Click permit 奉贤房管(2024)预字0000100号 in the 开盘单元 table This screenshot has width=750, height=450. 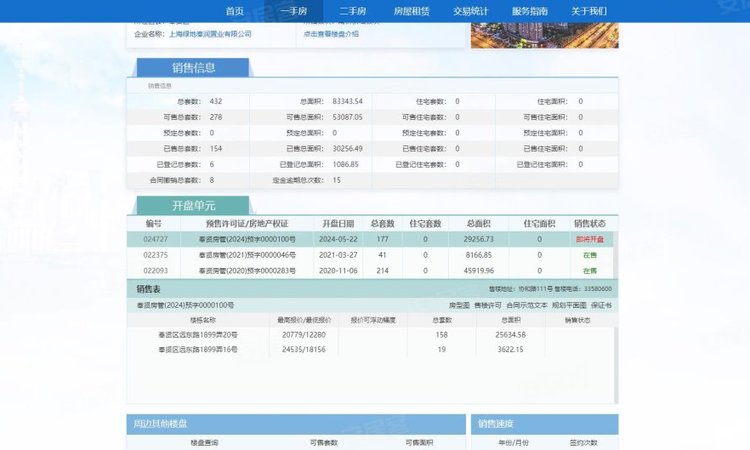pyautogui.click(x=247, y=239)
